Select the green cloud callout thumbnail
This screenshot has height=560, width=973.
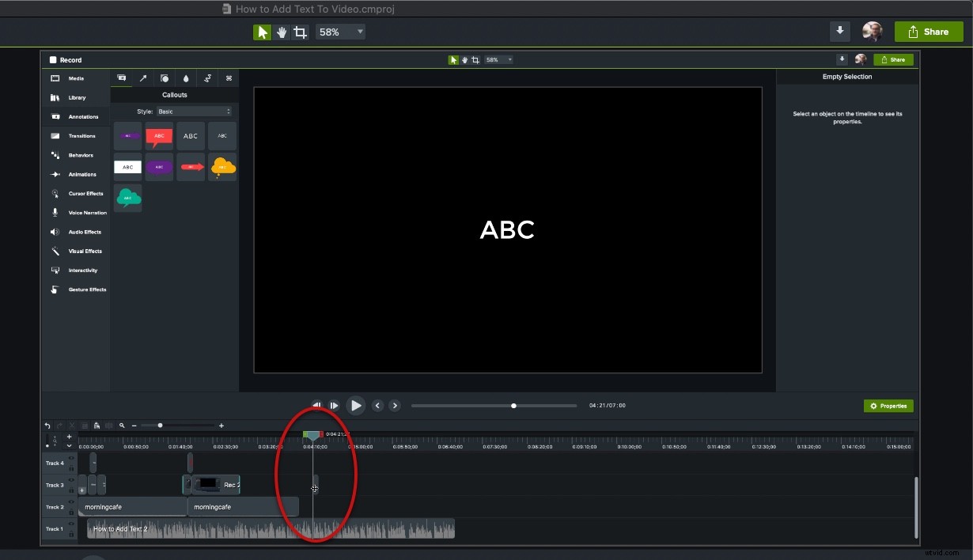coord(127,198)
